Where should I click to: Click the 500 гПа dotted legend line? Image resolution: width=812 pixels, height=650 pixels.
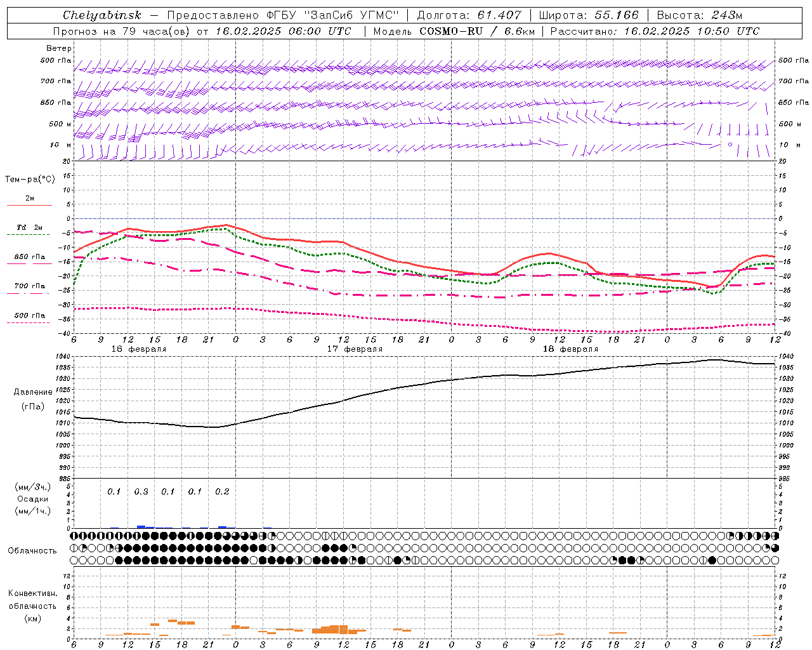coord(29,322)
